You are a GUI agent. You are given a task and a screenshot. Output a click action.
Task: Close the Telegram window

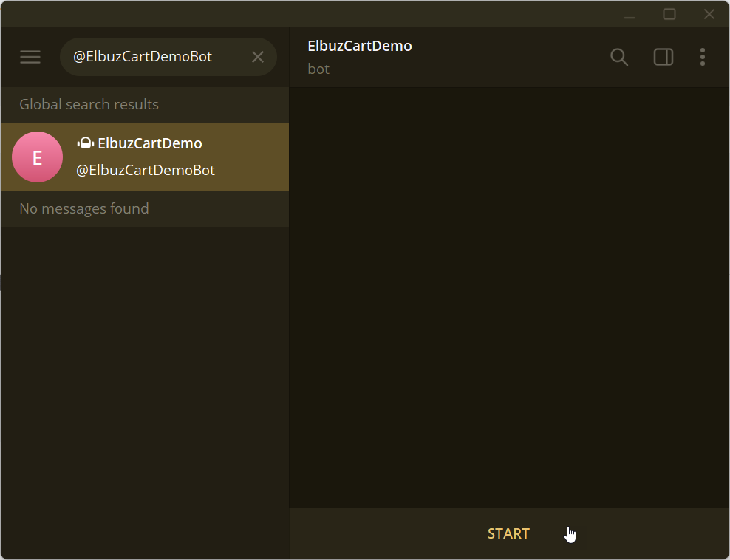pos(709,14)
